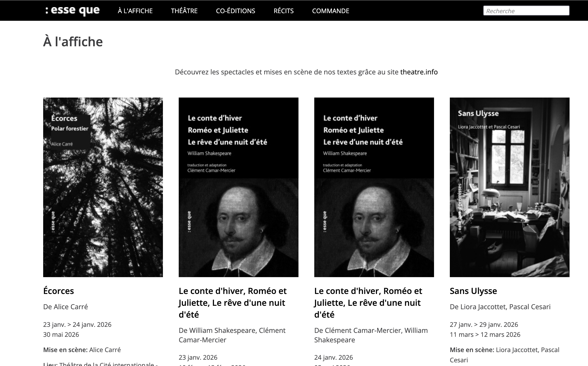
Task: Focus the Recherche search field
Action: click(526, 11)
